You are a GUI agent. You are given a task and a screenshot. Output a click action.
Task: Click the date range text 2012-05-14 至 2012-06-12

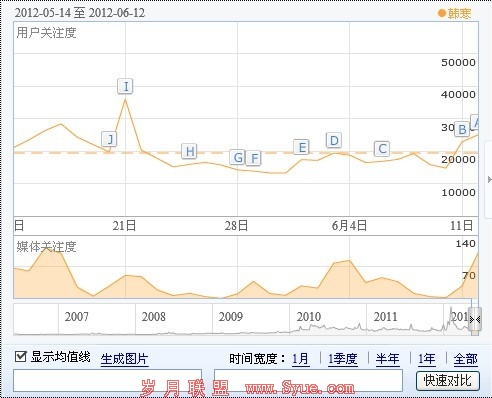80,13
